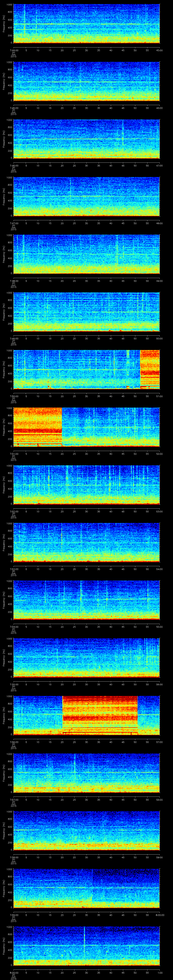The image size is (173, 980).
Task: Select the spectrogram plot for minute 7:54:00
Action: click(86, 600)
